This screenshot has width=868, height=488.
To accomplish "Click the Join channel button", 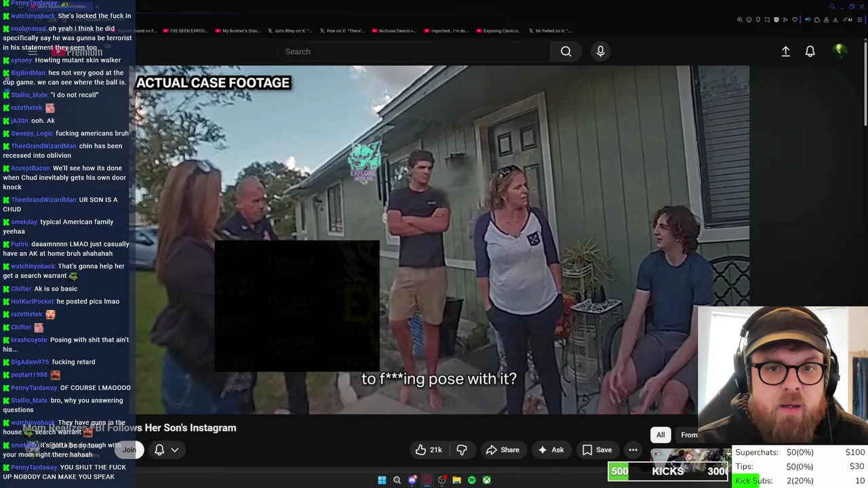I will 129,449.
